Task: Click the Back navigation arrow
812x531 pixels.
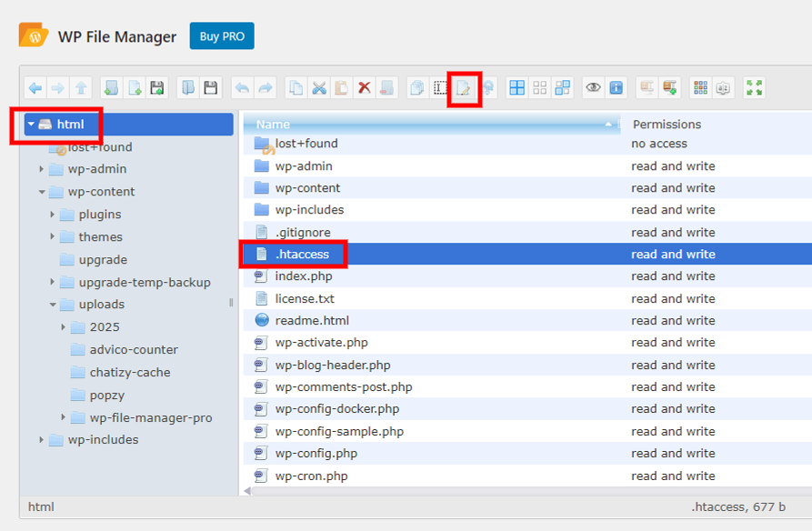Action: [35, 88]
